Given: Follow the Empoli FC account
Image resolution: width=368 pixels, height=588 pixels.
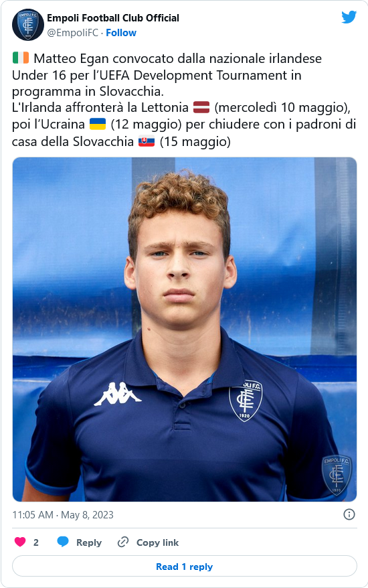Looking at the screenshot, I should pyautogui.click(x=121, y=33).
